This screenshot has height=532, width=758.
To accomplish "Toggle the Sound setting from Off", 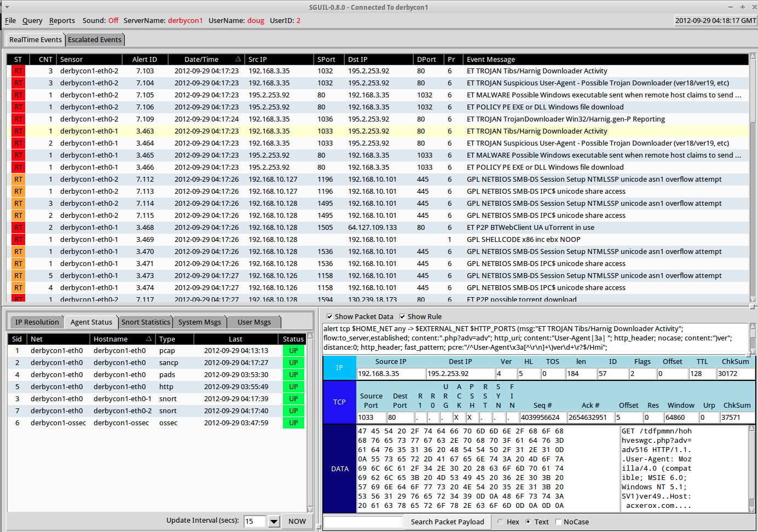I will [x=113, y=20].
